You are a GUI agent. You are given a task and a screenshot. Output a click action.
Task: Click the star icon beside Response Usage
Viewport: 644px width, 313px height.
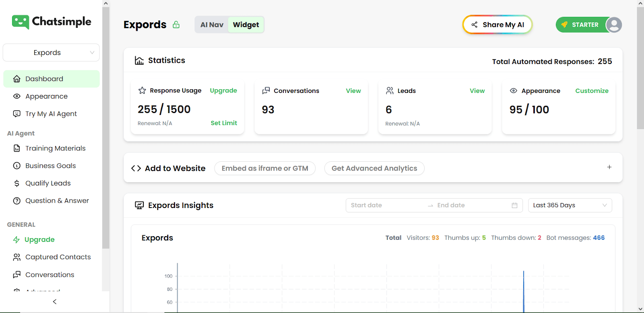click(142, 91)
